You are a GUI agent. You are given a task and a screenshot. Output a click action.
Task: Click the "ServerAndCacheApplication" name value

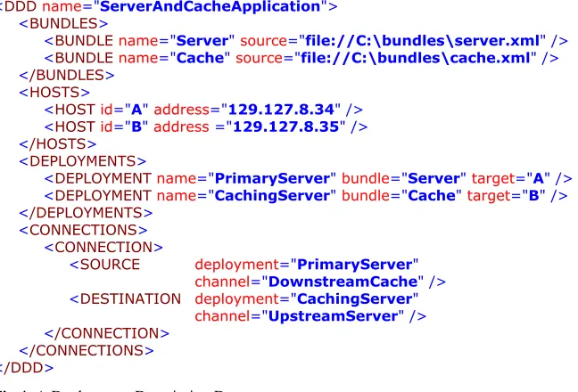[x=211, y=6]
